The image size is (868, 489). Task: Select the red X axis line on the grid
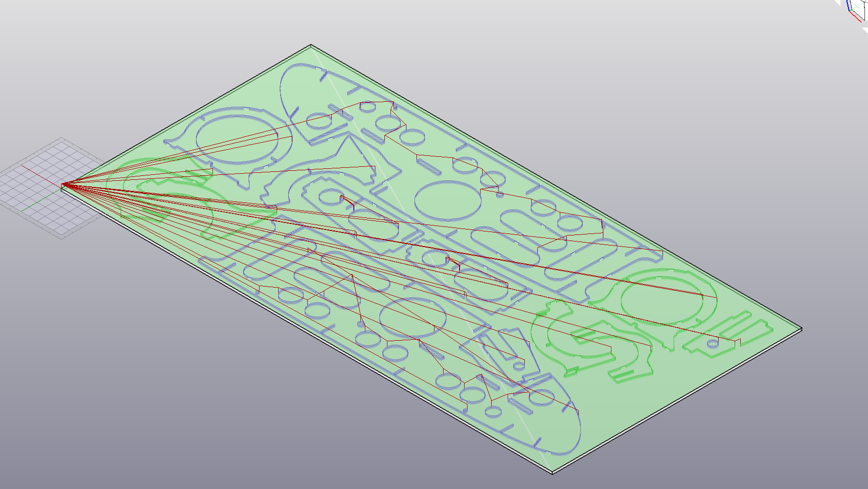(x=40, y=175)
